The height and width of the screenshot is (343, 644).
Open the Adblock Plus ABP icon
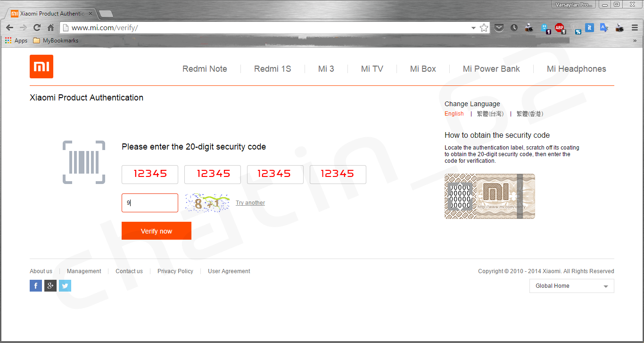pyautogui.click(x=560, y=28)
